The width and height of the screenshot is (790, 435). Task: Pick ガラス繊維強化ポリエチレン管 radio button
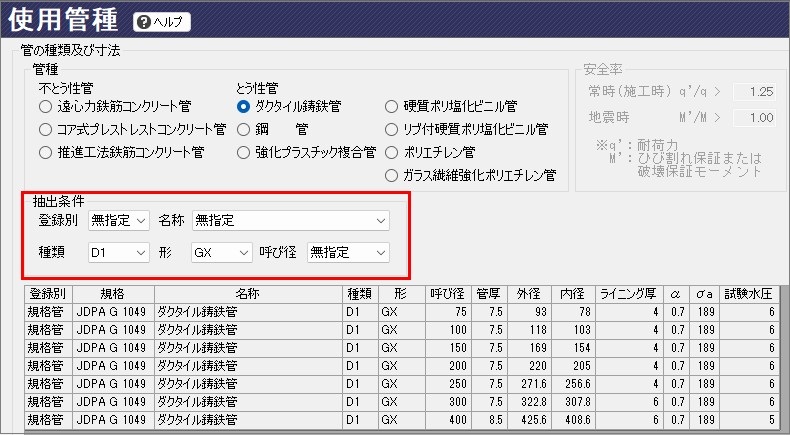pos(393,175)
